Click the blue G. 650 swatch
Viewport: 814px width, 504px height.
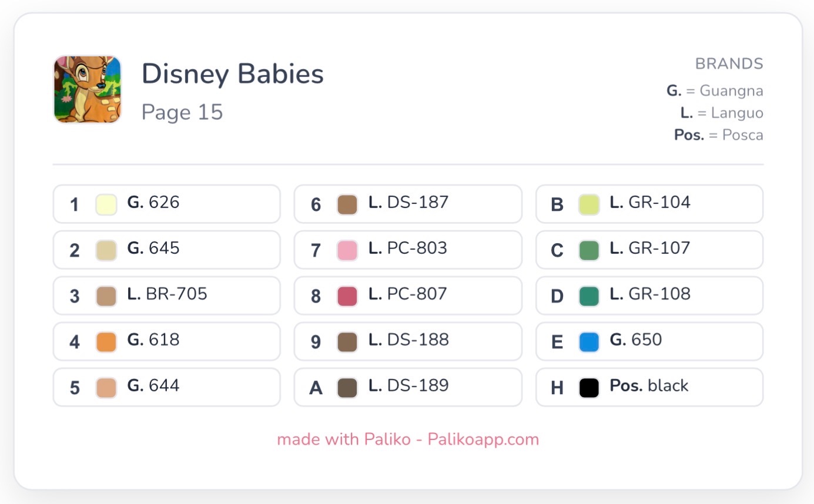[x=589, y=342]
